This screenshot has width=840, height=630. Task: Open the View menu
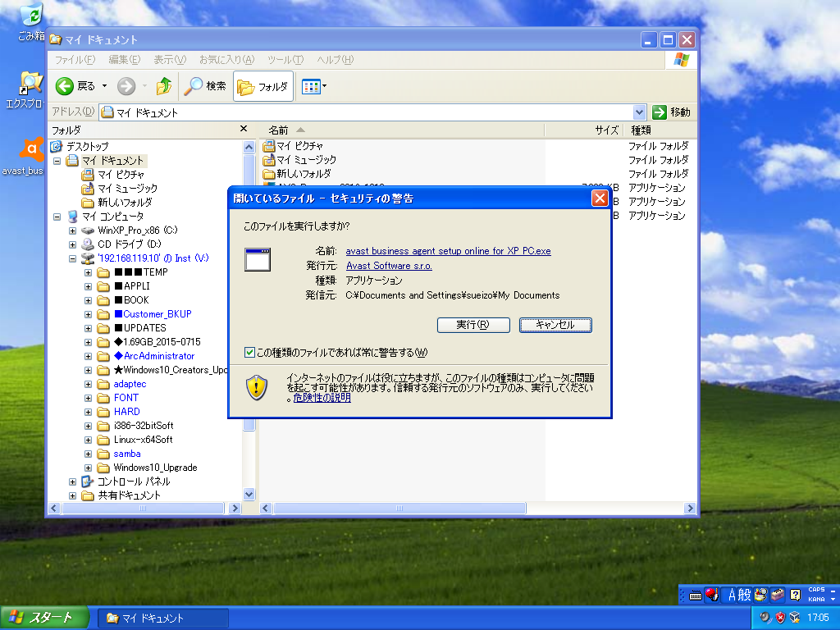click(x=170, y=59)
